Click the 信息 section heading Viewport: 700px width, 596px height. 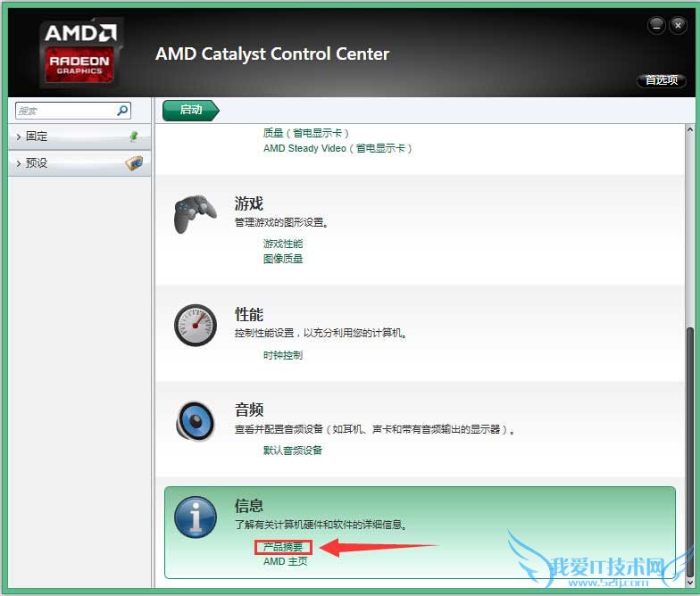(x=248, y=505)
